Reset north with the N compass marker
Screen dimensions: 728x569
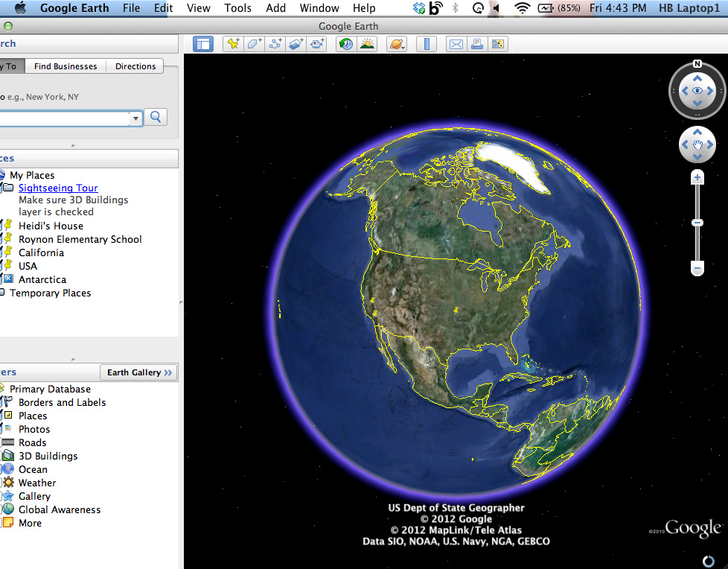tap(697, 63)
